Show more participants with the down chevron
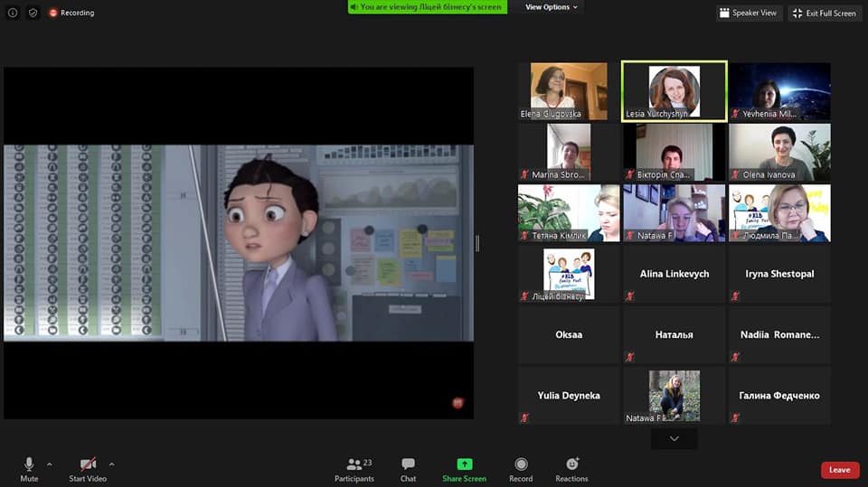Image resolution: width=868 pixels, height=487 pixels. pyautogui.click(x=674, y=439)
